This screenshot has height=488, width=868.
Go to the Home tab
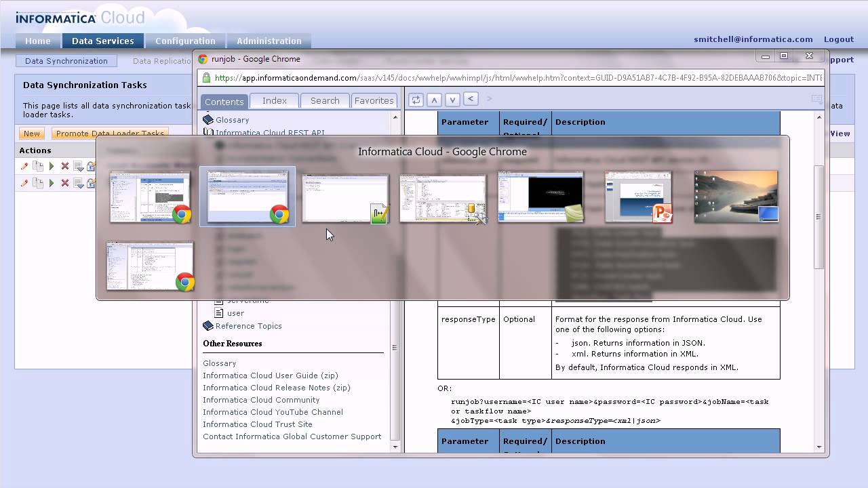38,41
